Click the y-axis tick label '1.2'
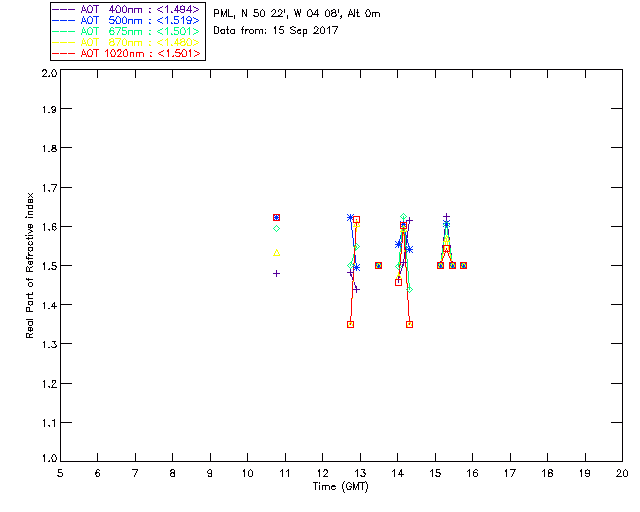The image size is (640, 512). click(49, 384)
